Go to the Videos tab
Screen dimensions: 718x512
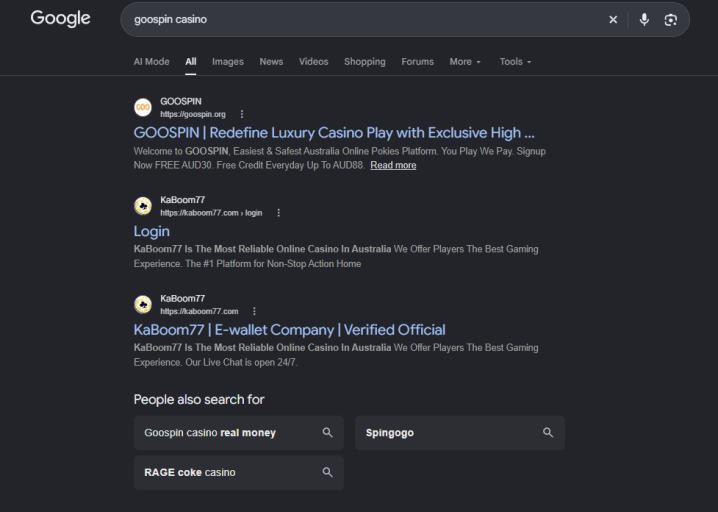pos(314,62)
